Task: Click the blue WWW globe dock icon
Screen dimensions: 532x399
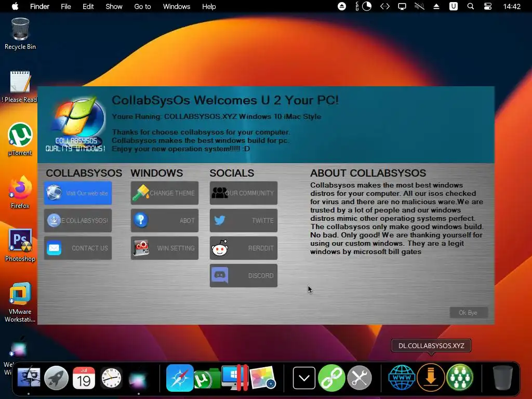Action: tap(402, 378)
